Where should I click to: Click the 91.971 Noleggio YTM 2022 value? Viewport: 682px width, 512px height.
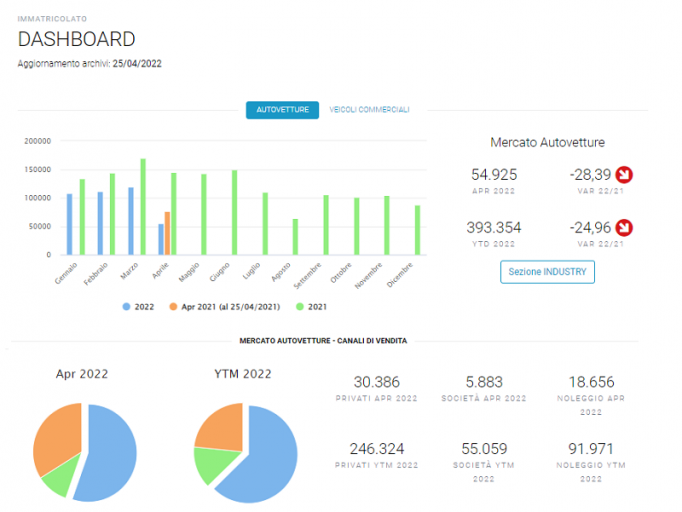591,448
